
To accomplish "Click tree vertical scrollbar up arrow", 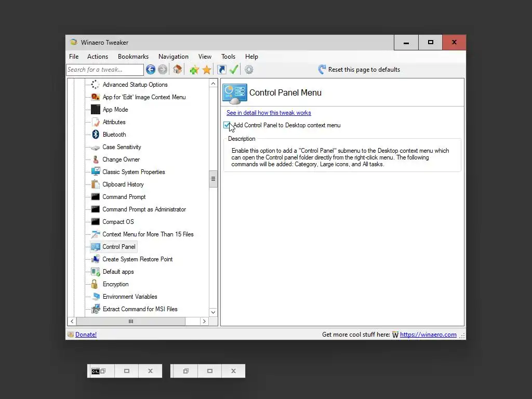I will [213, 84].
